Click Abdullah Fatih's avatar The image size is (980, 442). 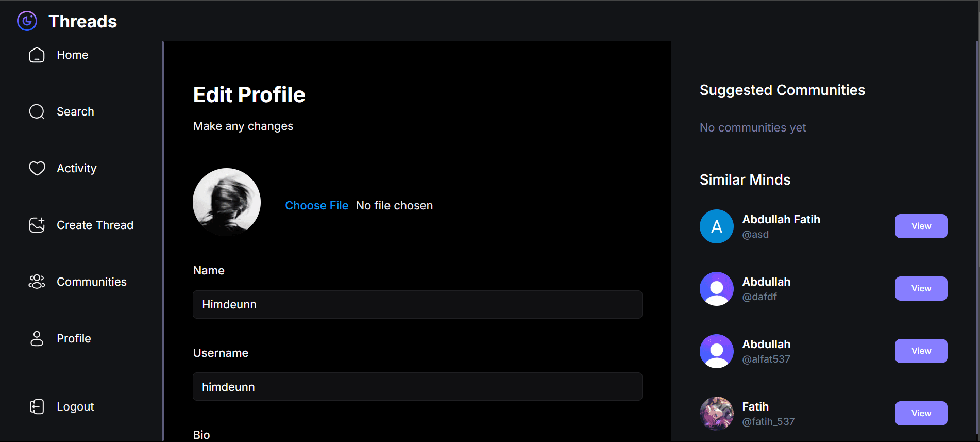(716, 226)
